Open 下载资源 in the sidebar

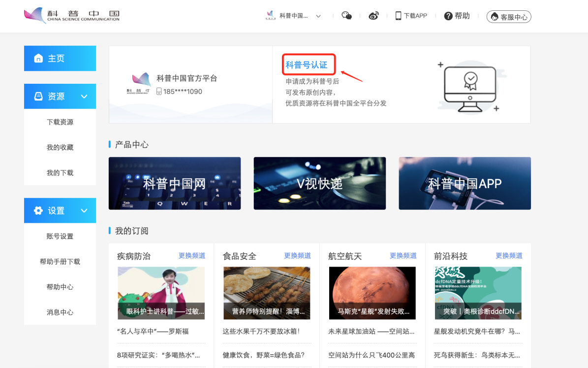tap(60, 122)
